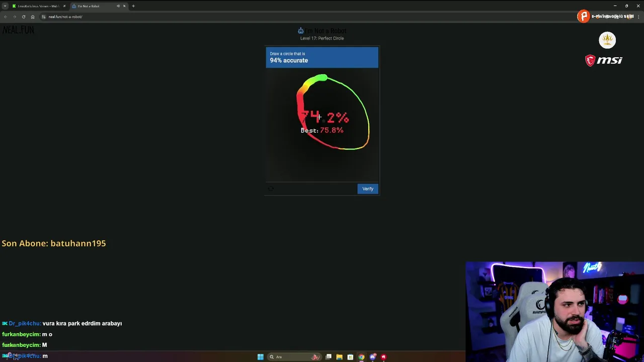Click the '94% accurate' instruction header

(x=322, y=57)
